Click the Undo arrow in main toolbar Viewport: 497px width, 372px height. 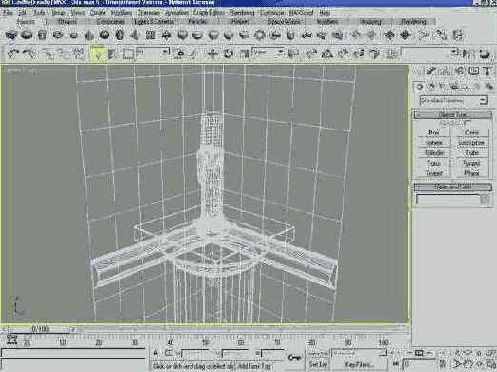click(13, 53)
